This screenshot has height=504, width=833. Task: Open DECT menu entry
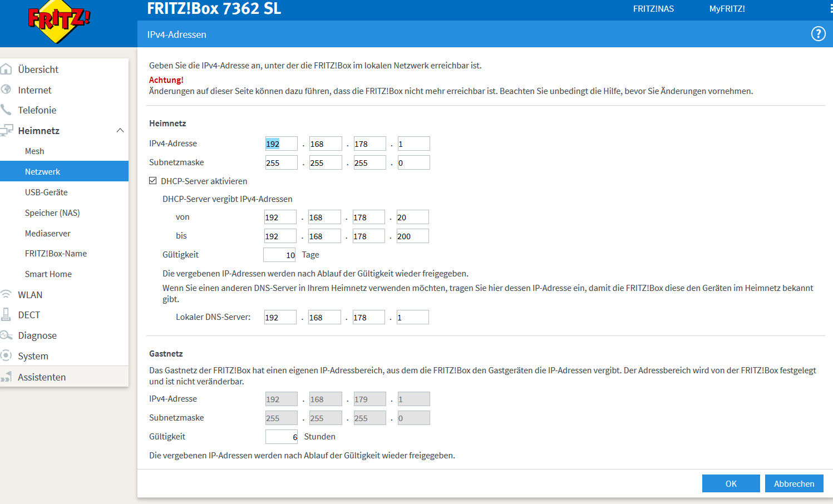click(64, 315)
